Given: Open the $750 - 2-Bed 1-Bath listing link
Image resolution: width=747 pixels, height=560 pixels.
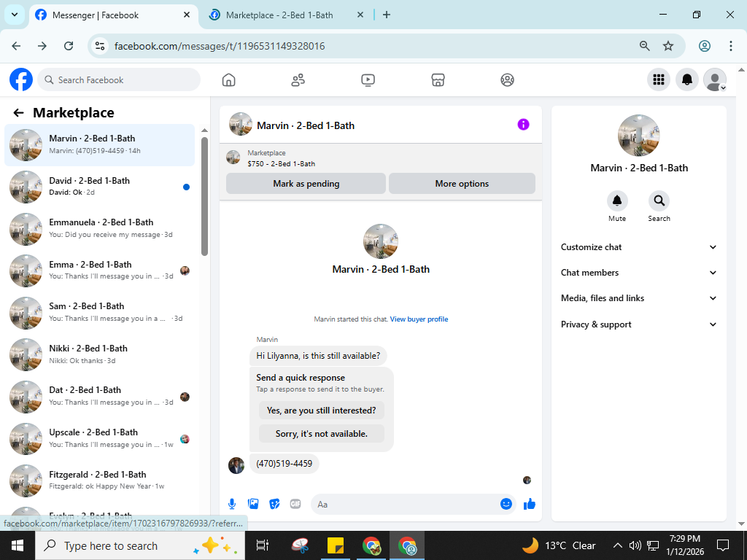Looking at the screenshot, I should point(281,164).
